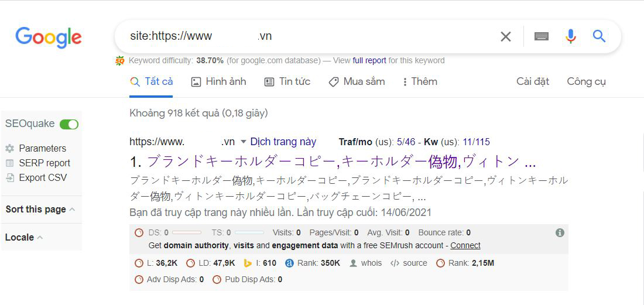This screenshot has height=305, width=644.
Task: Select the Tất cả tab
Action: coord(151,82)
